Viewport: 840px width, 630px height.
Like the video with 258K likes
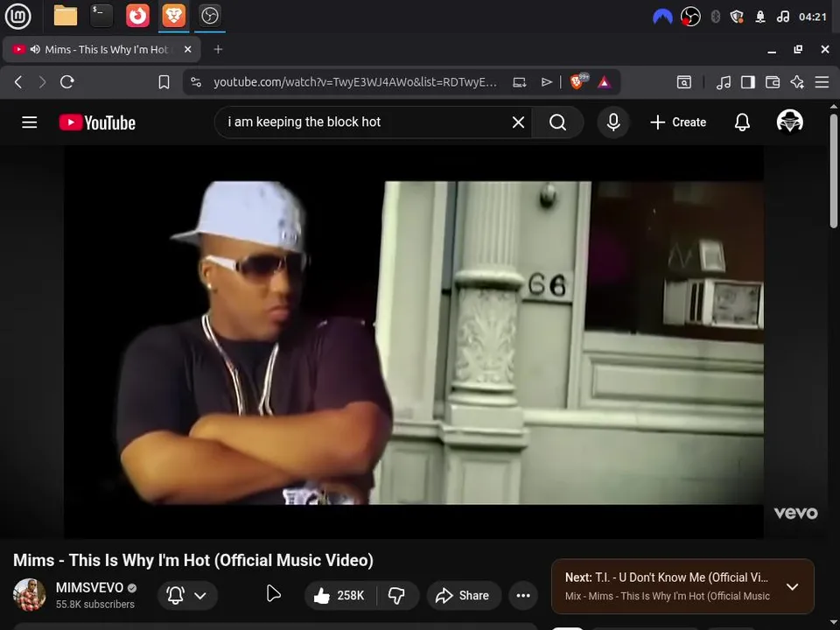click(339, 595)
